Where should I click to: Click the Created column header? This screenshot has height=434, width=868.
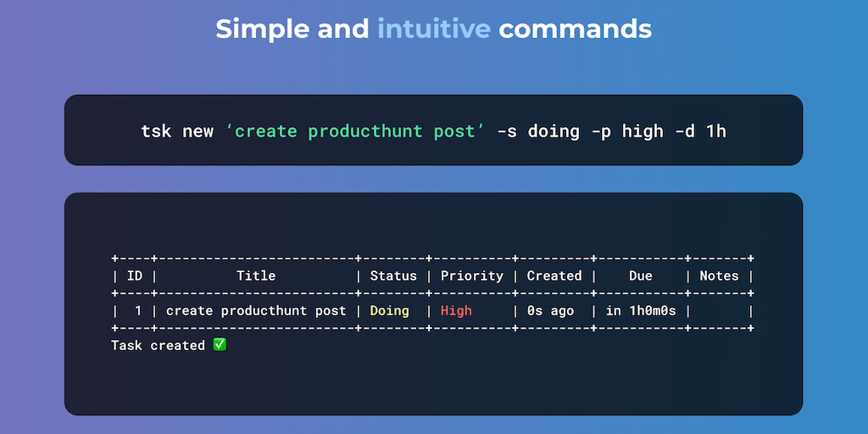554,275
